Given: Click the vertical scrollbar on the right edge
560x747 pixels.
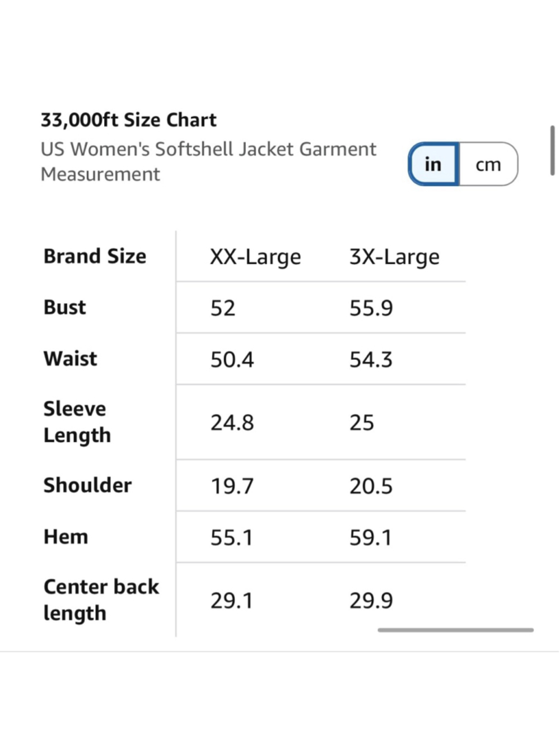Looking at the screenshot, I should tap(553, 151).
